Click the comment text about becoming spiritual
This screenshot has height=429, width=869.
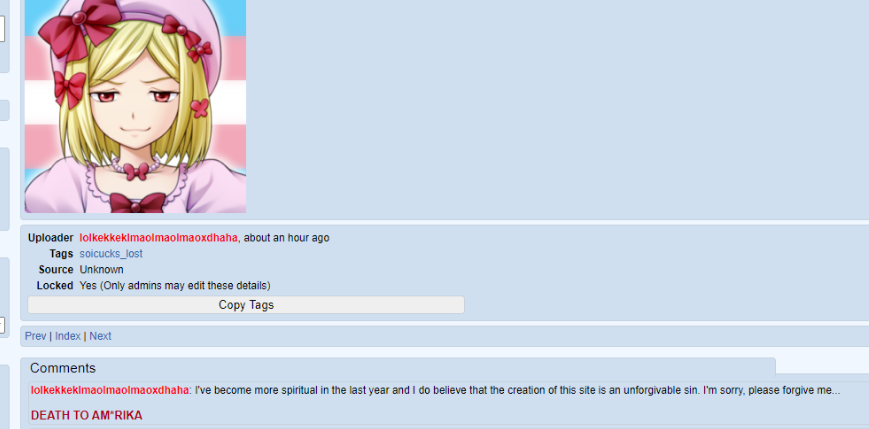tap(518, 390)
